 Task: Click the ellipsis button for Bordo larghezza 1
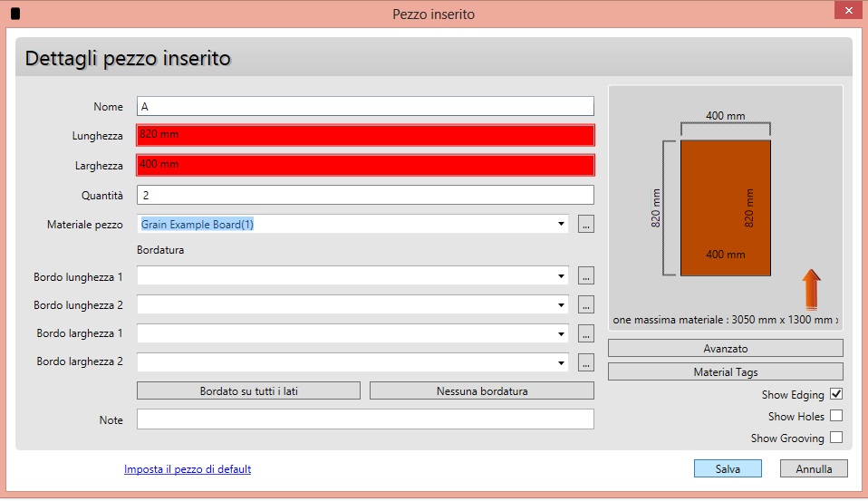[586, 333]
